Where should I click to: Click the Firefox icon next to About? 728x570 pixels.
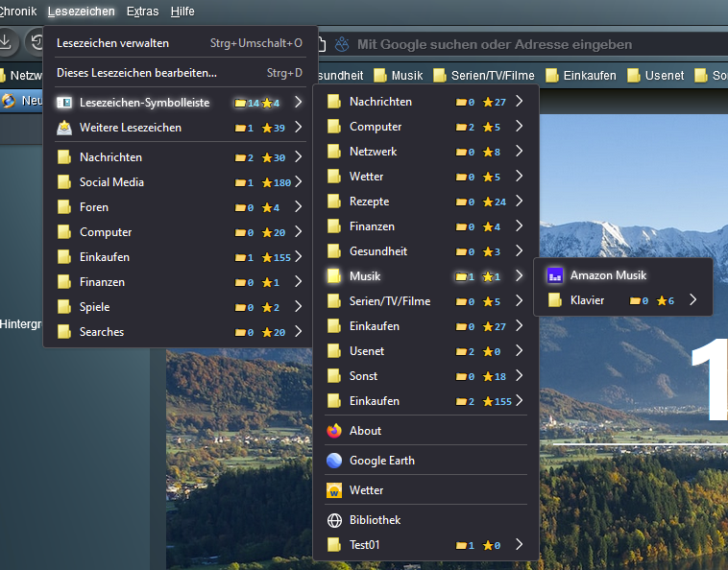(x=334, y=431)
